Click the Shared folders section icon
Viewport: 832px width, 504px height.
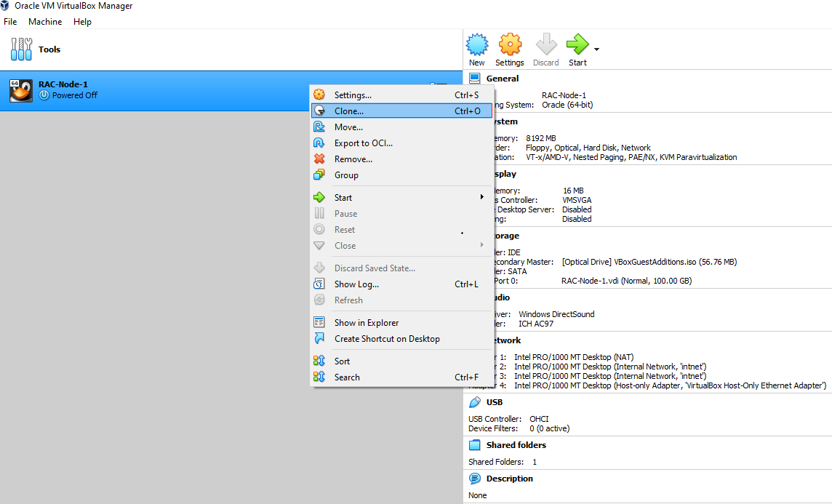point(475,445)
